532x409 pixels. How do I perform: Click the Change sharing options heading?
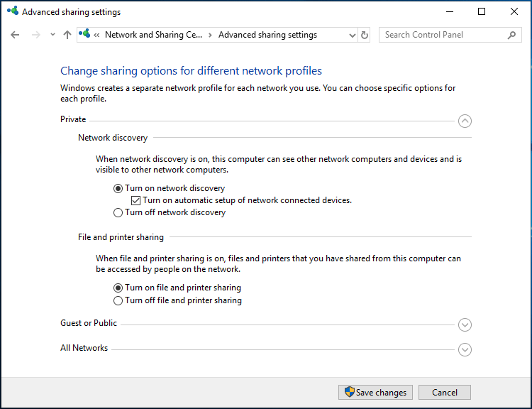191,71
